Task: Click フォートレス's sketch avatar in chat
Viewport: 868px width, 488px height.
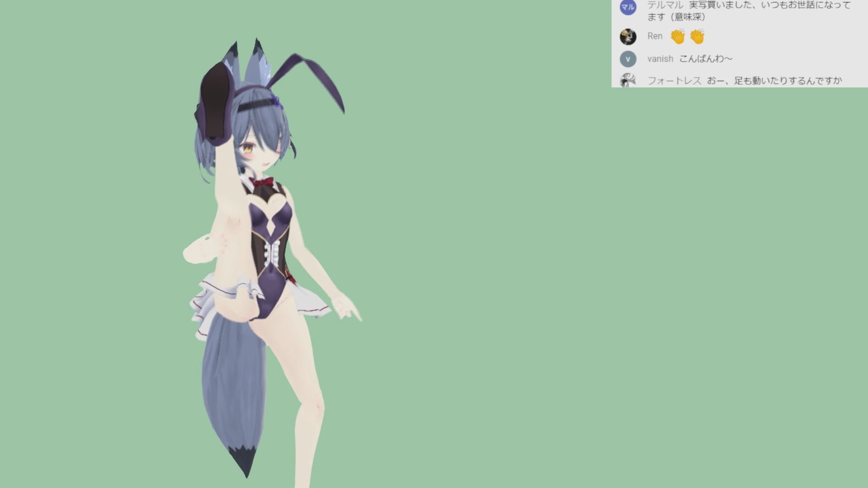Action: [x=628, y=80]
